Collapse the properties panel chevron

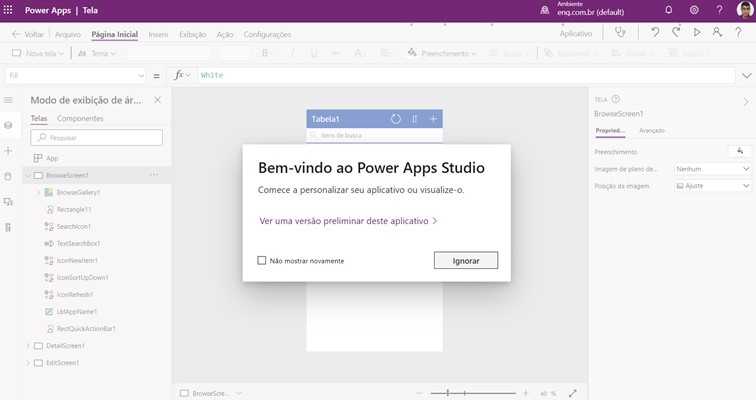(x=746, y=102)
